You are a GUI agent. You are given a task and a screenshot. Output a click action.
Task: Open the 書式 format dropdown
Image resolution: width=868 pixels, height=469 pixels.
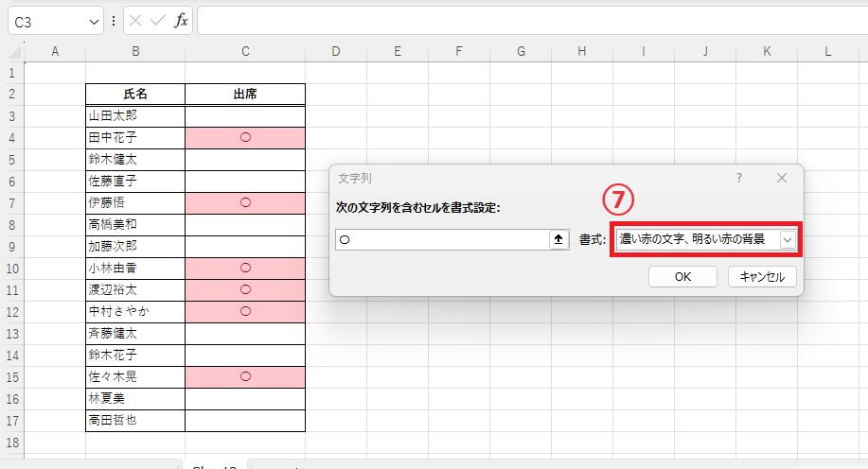point(788,239)
